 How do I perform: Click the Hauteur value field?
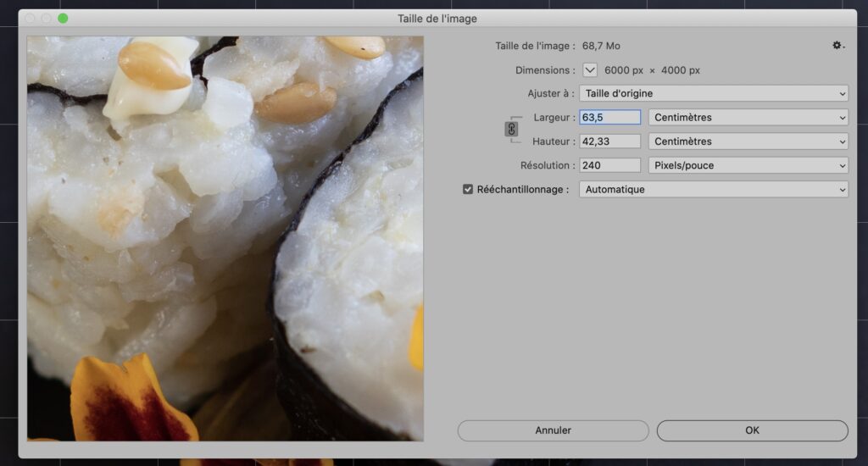pyautogui.click(x=609, y=141)
